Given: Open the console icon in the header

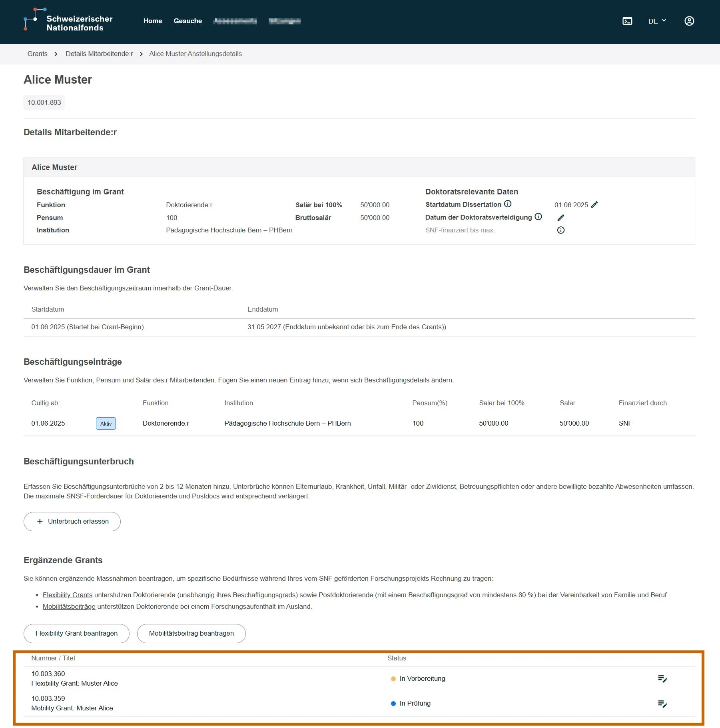Looking at the screenshot, I should click(627, 21).
